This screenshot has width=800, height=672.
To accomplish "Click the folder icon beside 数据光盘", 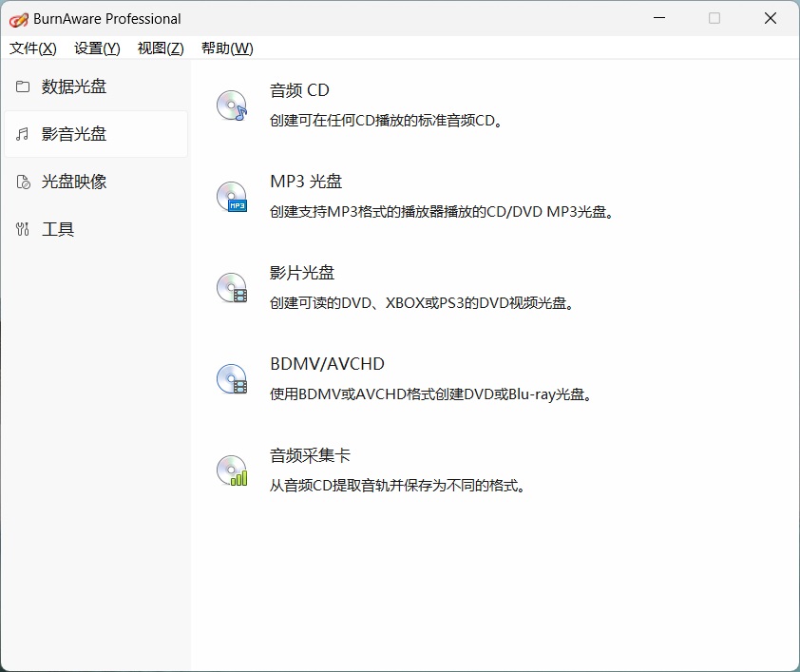I will click(x=23, y=86).
